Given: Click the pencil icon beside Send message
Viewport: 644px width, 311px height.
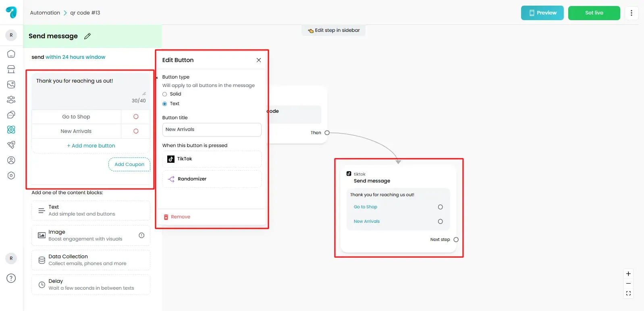Looking at the screenshot, I should tap(87, 36).
